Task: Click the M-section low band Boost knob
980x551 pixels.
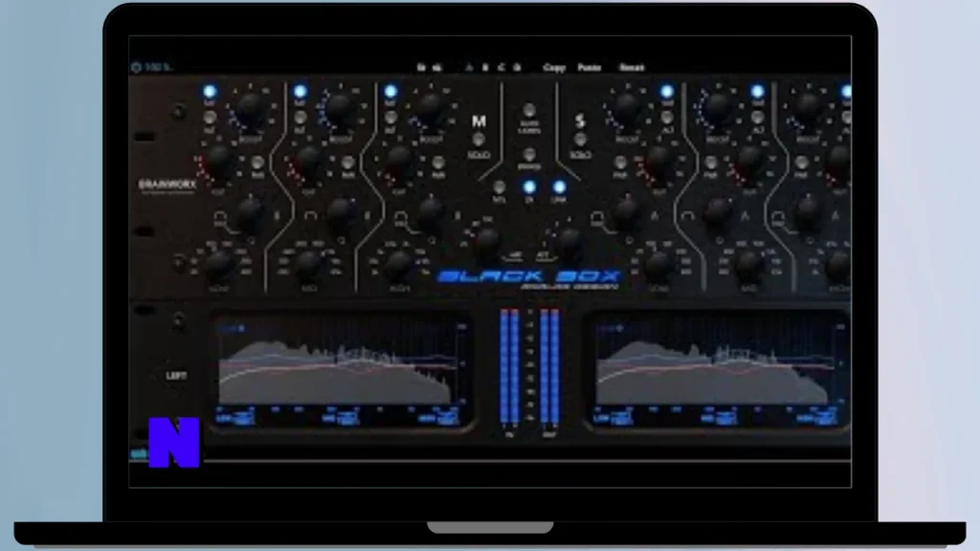Action: point(251,109)
